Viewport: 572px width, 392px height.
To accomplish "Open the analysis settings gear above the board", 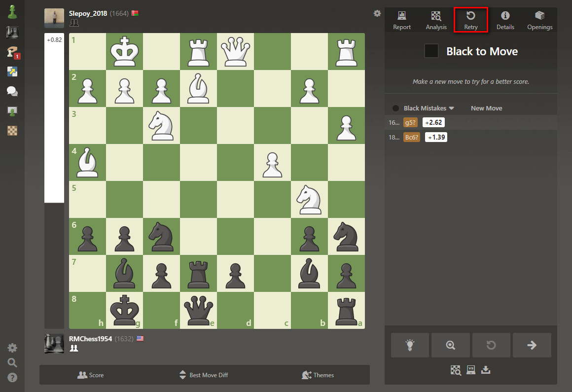I will [x=377, y=14].
